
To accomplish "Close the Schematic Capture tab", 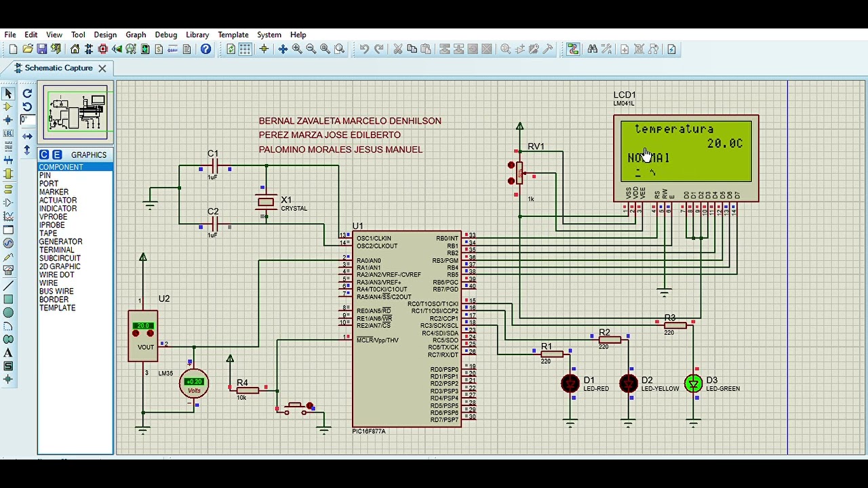I will point(102,68).
